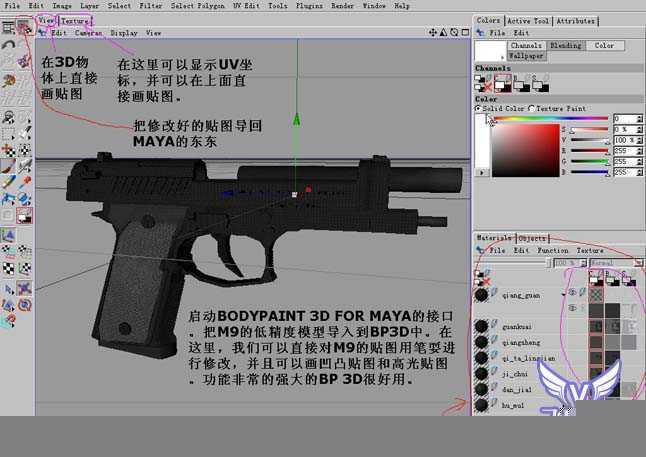Toggle the pencil paint icon beside qiangsheng

(494, 340)
